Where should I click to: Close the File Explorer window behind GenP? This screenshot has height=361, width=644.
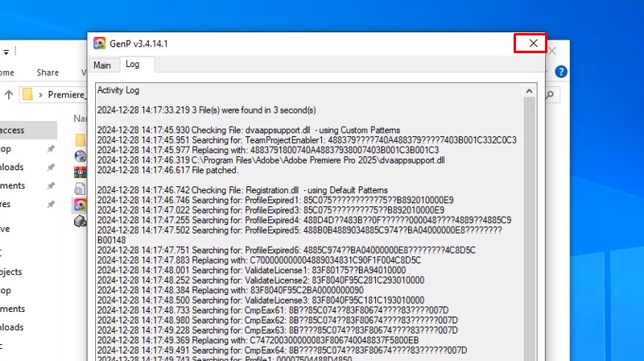(x=552, y=51)
